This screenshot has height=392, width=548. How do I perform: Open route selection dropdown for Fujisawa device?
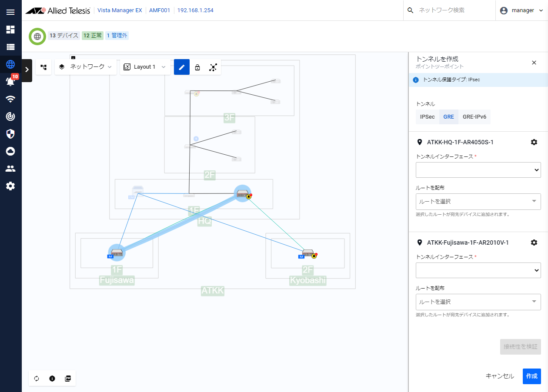pyautogui.click(x=478, y=302)
